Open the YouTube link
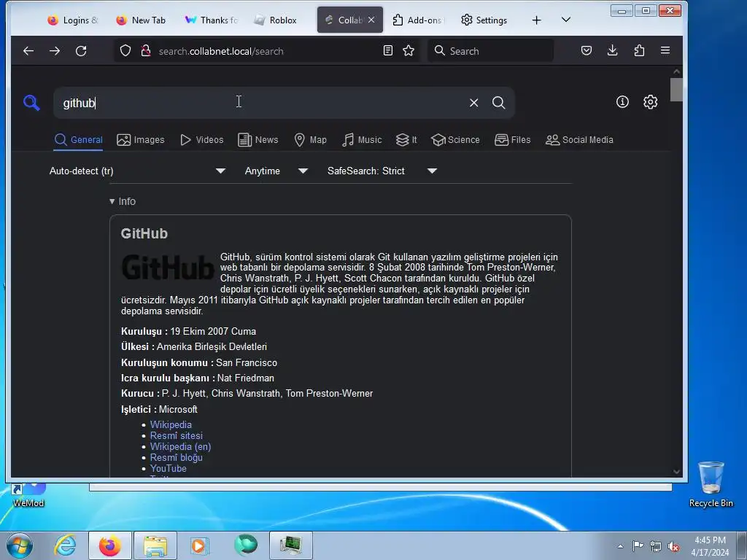This screenshot has height=560, width=747. 169,469
